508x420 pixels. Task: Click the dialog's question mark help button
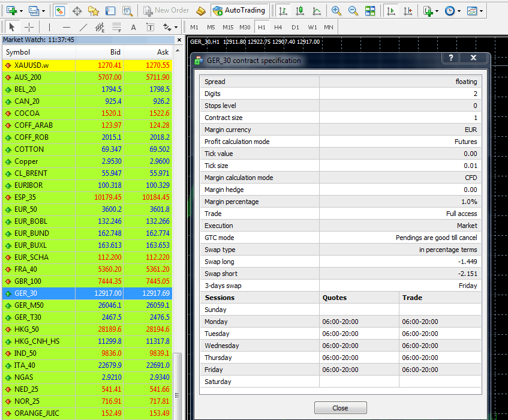(x=450, y=58)
